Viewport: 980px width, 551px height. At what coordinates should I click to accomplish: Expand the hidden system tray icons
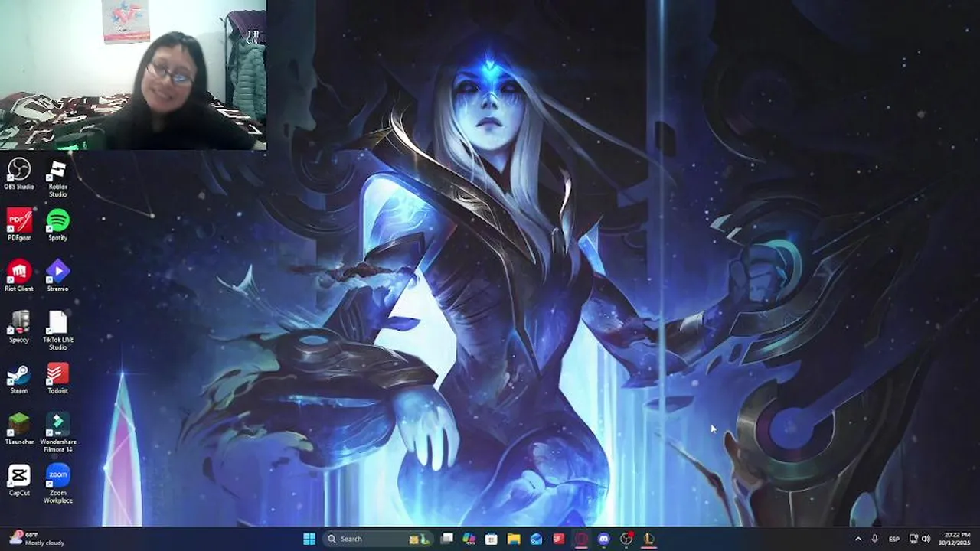click(857, 539)
